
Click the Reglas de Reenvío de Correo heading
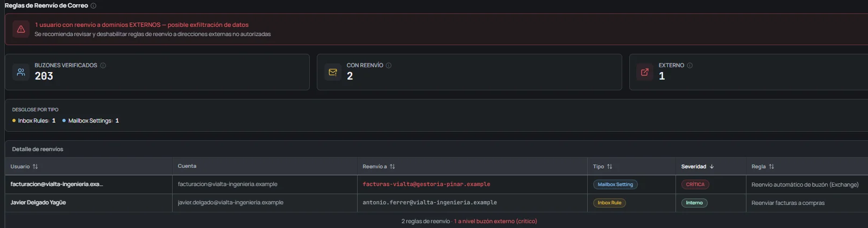coord(46,5)
